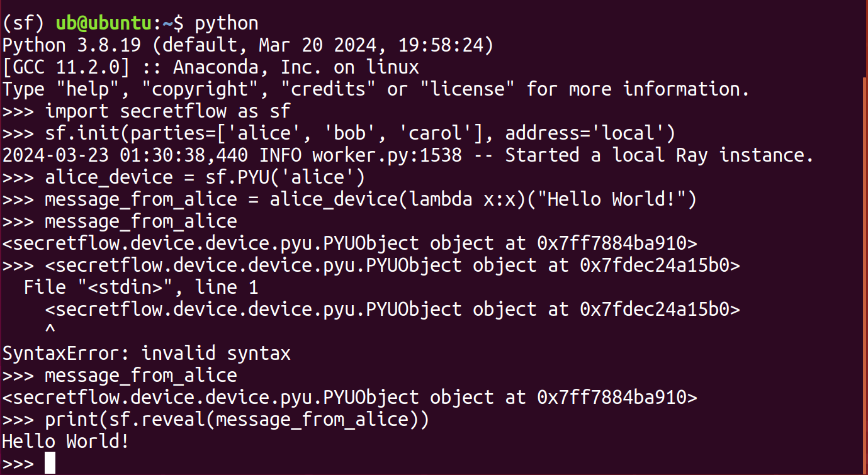Click the "Hello World!" output line
Viewport: 868px width, 475px height.
(65, 442)
